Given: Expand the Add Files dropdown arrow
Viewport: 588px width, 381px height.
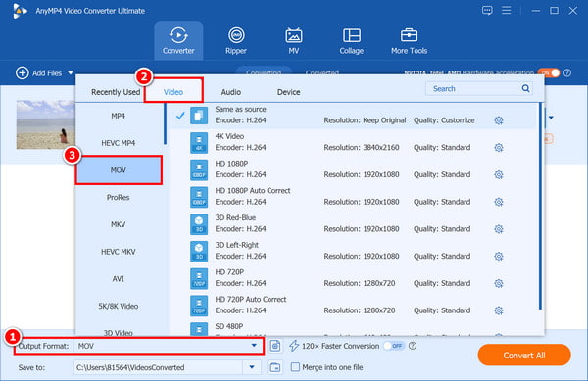Looking at the screenshot, I should point(71,73).
